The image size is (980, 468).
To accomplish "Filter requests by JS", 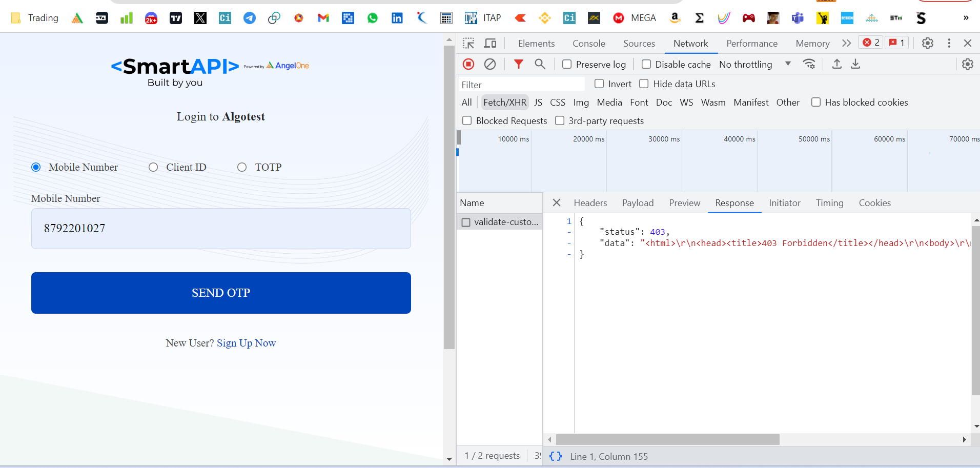I will (x=538, y=103).
